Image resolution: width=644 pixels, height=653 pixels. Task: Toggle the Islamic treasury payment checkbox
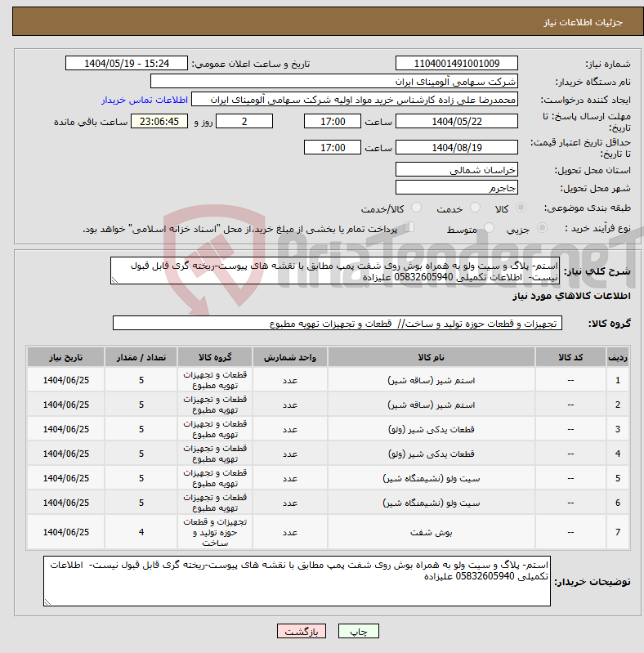pyautogui.click(x=409, y=227)
